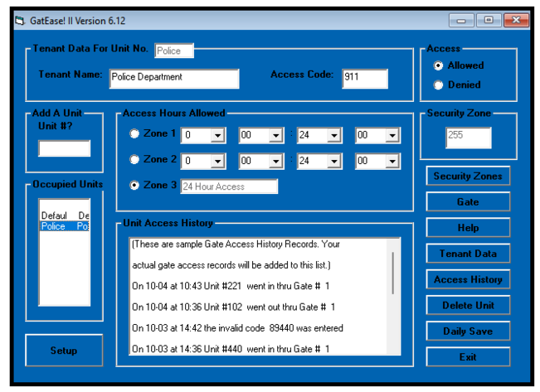Select the Denied access radio button

[439, 85]
